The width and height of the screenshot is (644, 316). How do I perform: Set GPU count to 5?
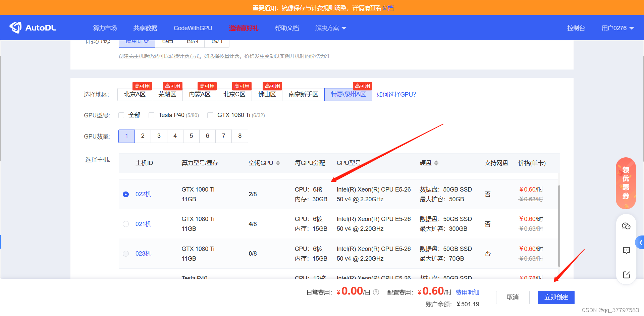(191, 136)
